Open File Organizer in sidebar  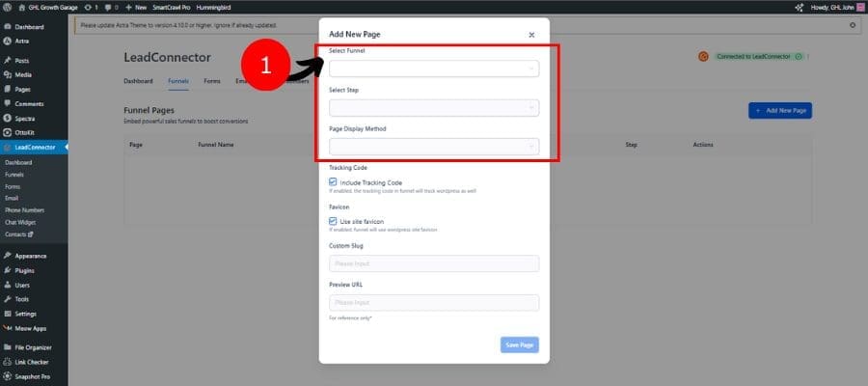click(x=34, y=347)
